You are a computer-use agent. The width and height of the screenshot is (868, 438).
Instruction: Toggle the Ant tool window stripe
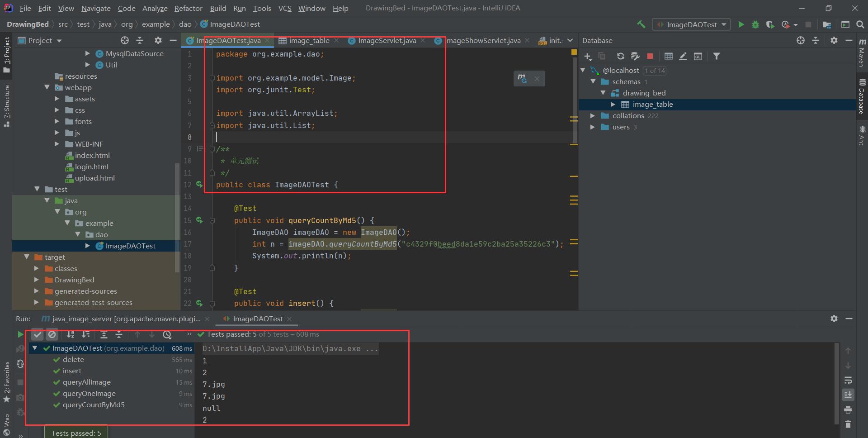[862, 135]
